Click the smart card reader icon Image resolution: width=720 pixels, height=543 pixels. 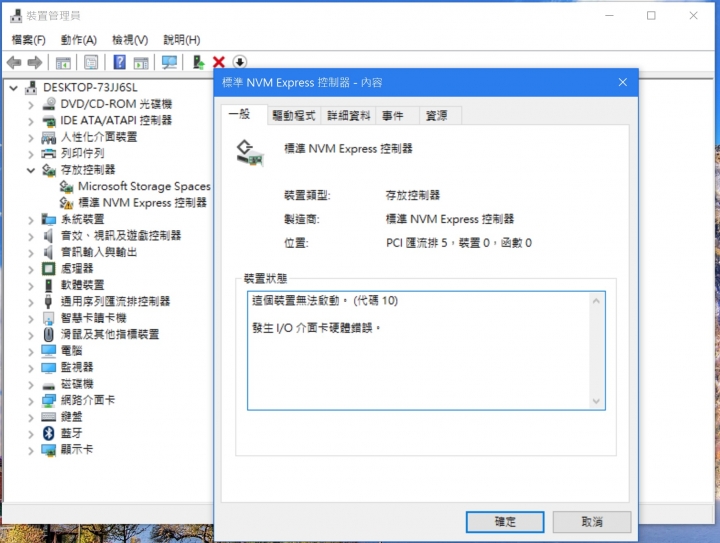(x=49, y=318)
